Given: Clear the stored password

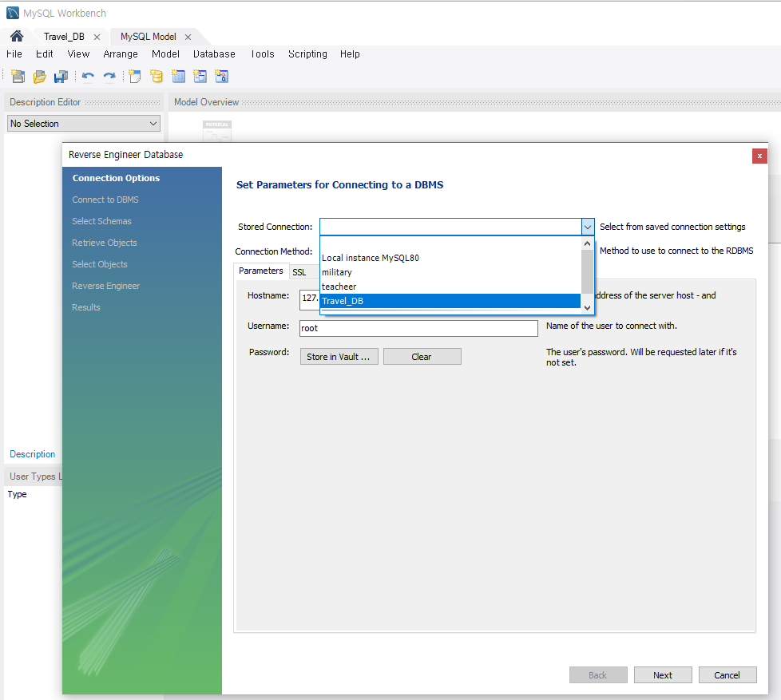Looking at the screenshot, I should 422,357.
